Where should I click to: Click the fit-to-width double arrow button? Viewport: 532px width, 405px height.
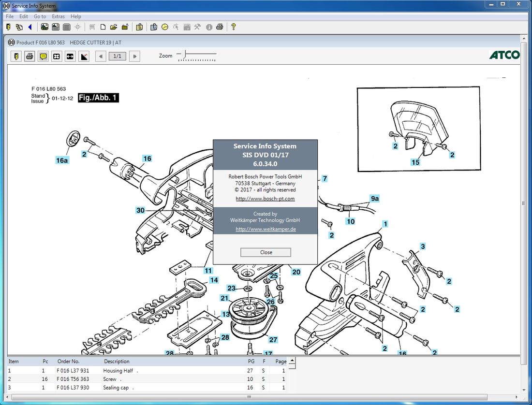(x=70, y=57)
